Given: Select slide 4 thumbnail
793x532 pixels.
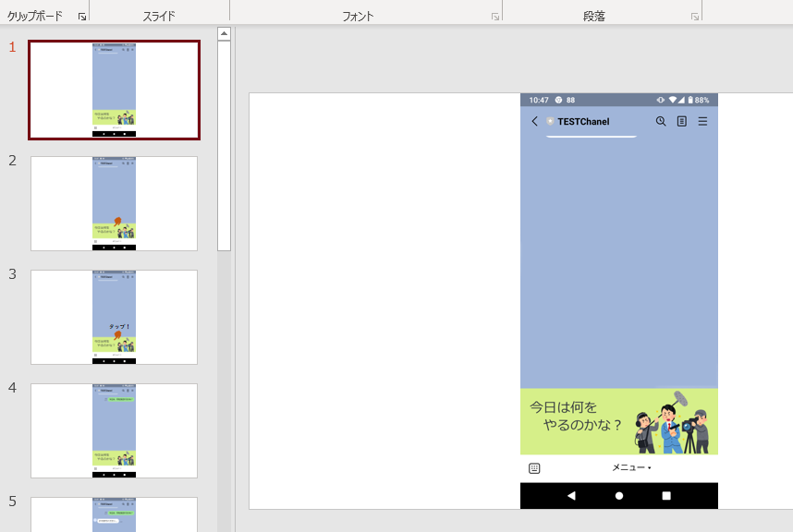Looking at the screenshot, I should [x=115, y=431].
